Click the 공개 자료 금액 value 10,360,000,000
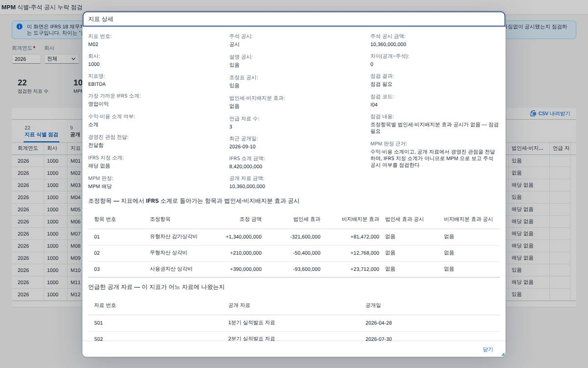588x368 pixels. 247,186
